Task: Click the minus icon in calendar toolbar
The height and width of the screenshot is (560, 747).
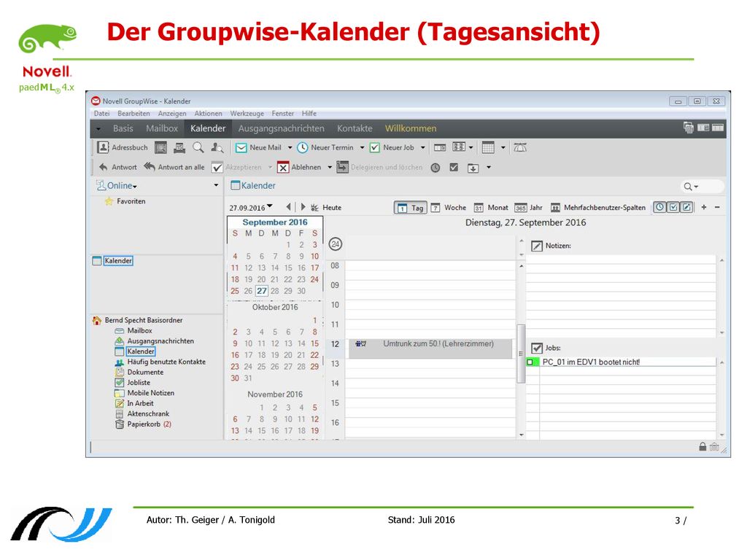Action: tap(717, 207)
